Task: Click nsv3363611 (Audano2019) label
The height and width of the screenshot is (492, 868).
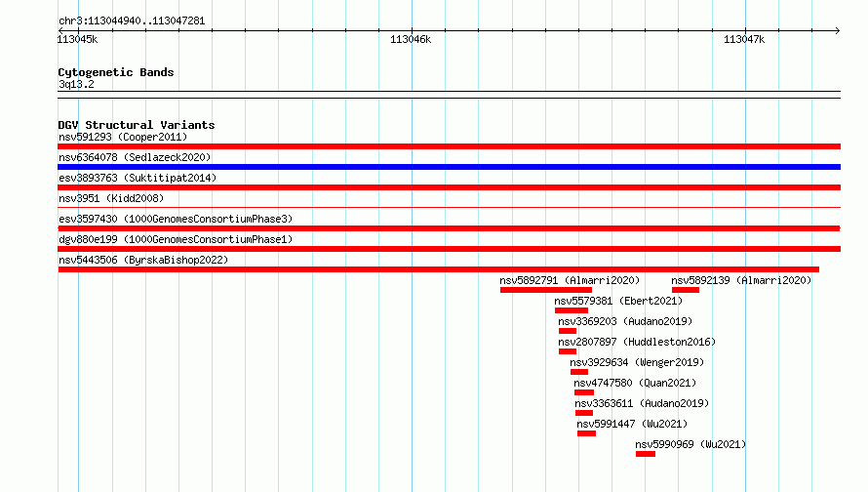Action: (x=642, y=403)
